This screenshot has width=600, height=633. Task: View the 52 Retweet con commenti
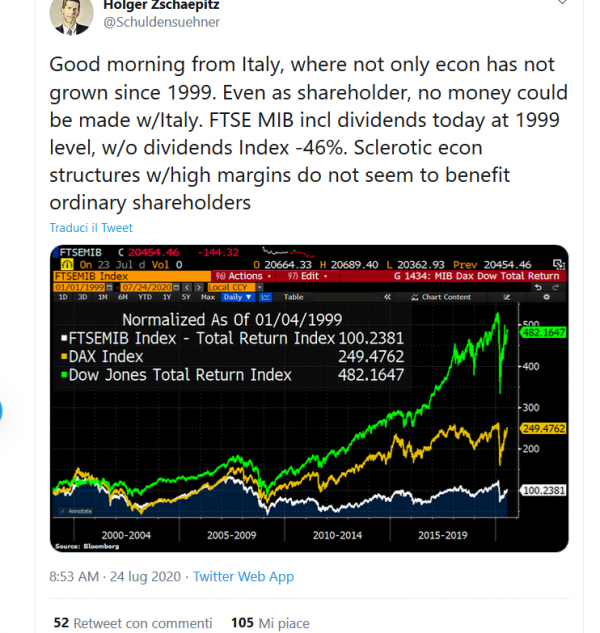pos(133,623)
